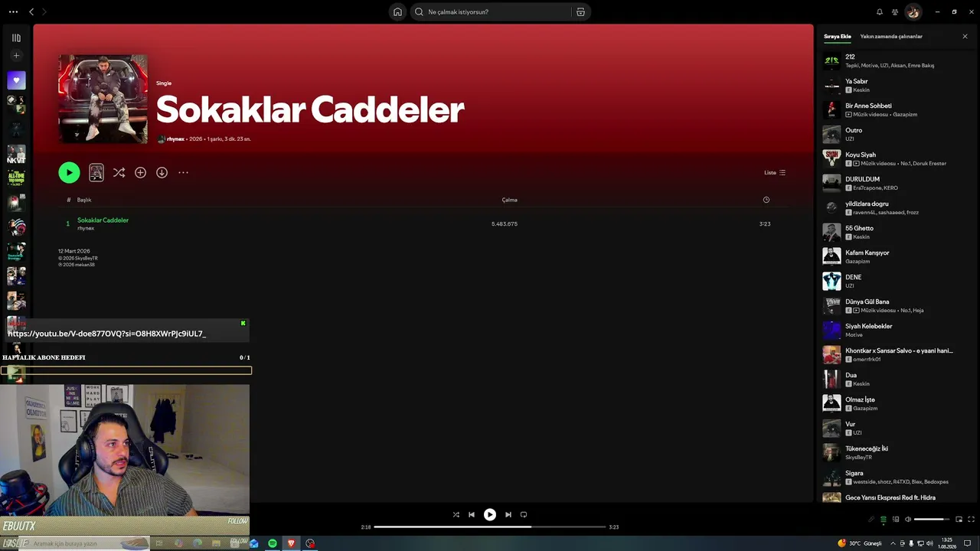Screen dimensions: 980x551
Task: Expand Your Library sidebar
Action: click(16, 38)
